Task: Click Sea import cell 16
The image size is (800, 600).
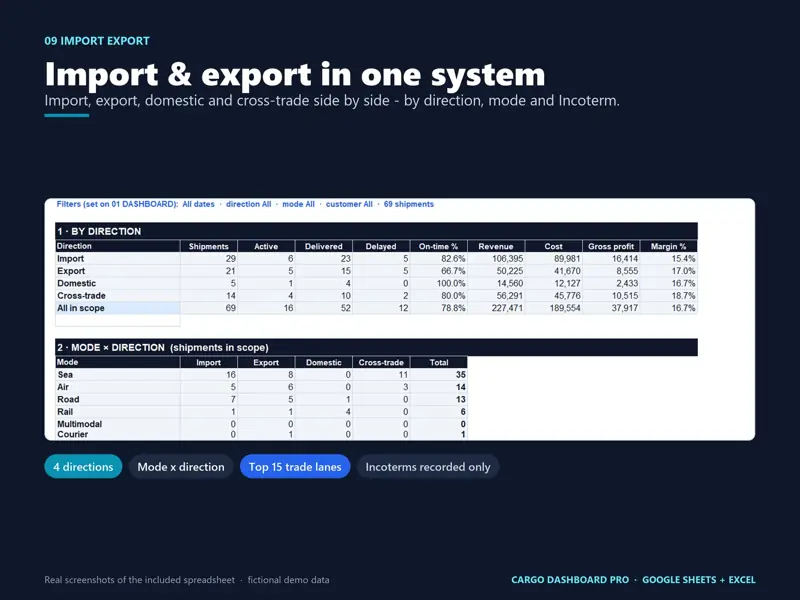Action: (209, 374)
